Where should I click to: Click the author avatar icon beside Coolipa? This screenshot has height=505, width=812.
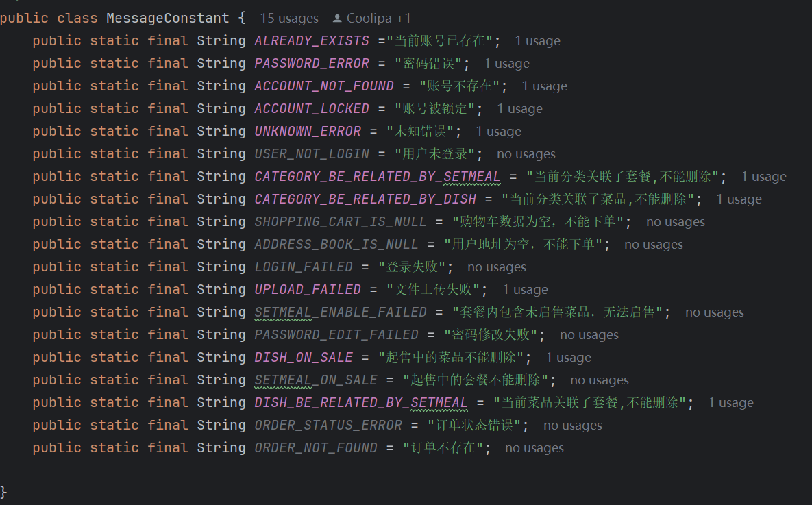[x=337, y=19]
